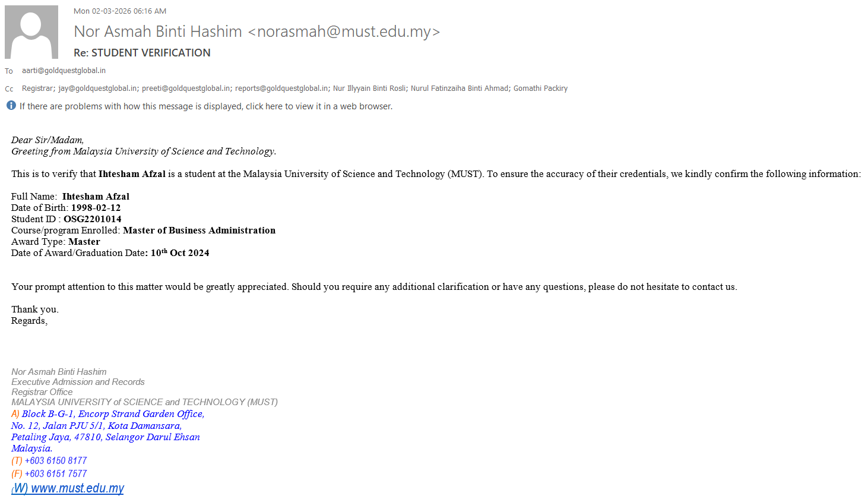Select recipient aarti@goldquestglobal.in in the To field
868x499 pixels.
[x=64, y=71]
